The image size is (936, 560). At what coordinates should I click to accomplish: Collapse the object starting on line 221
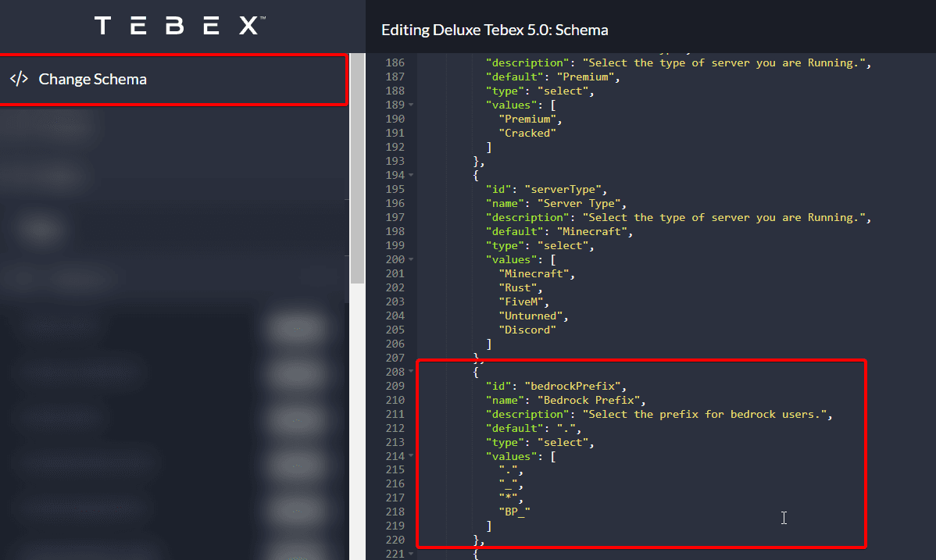click(411, 554)
